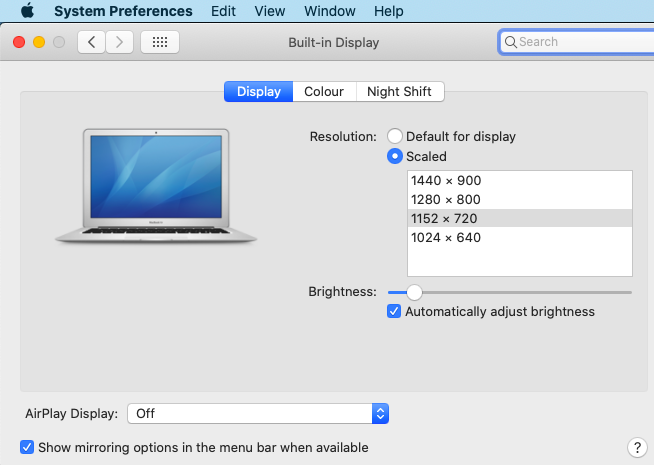Open the Help menu

(388, 11)
